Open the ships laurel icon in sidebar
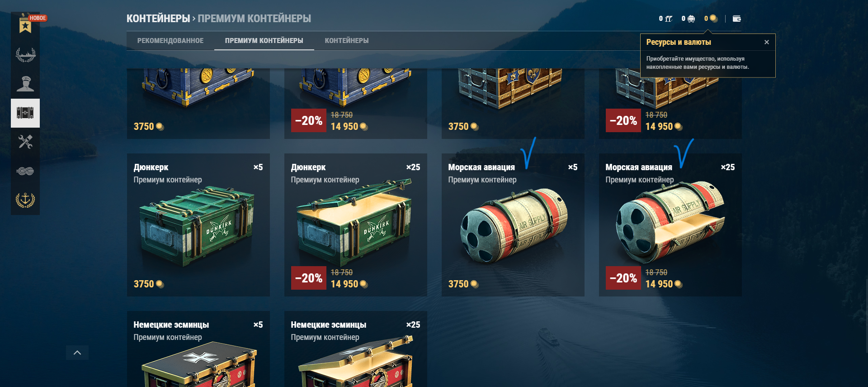 tap(25, 55)
